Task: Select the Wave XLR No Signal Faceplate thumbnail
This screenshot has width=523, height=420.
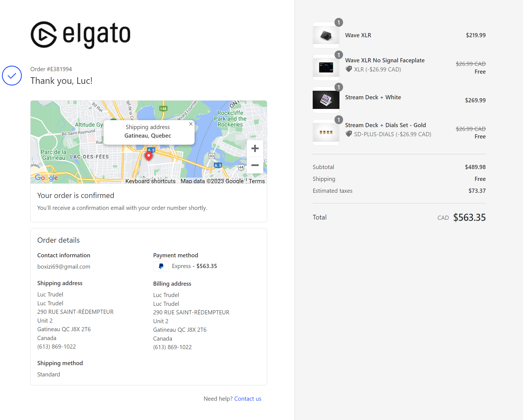Action: [x=326, y=67]
